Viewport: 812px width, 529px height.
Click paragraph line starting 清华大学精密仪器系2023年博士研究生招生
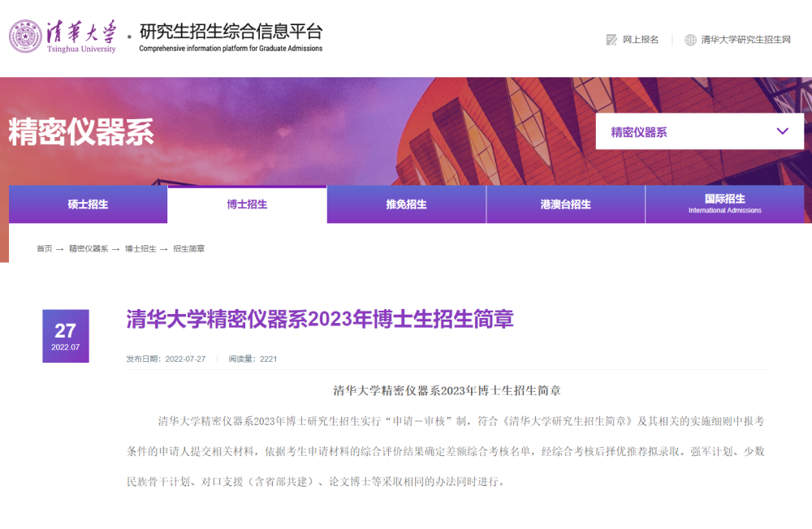[461, 421]
